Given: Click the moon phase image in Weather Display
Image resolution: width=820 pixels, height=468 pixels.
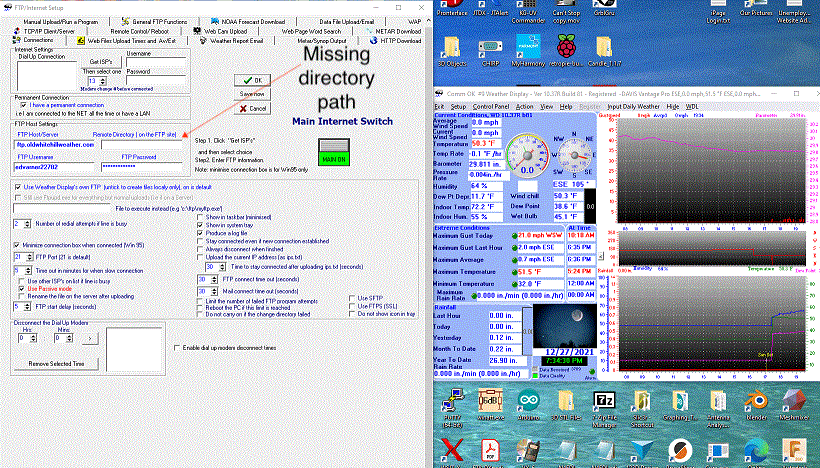Looking at the screenshot, I should (x=564, y=325).
